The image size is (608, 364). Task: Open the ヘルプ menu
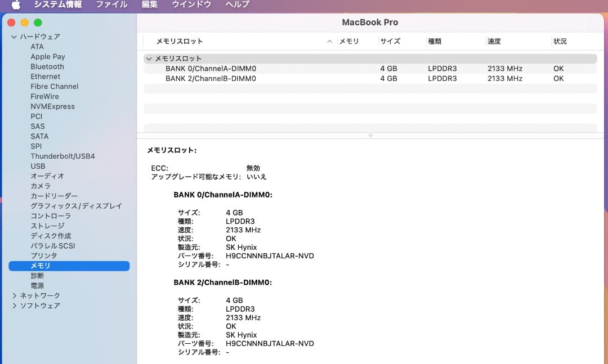pyautogui.click(x=237, y=5)
